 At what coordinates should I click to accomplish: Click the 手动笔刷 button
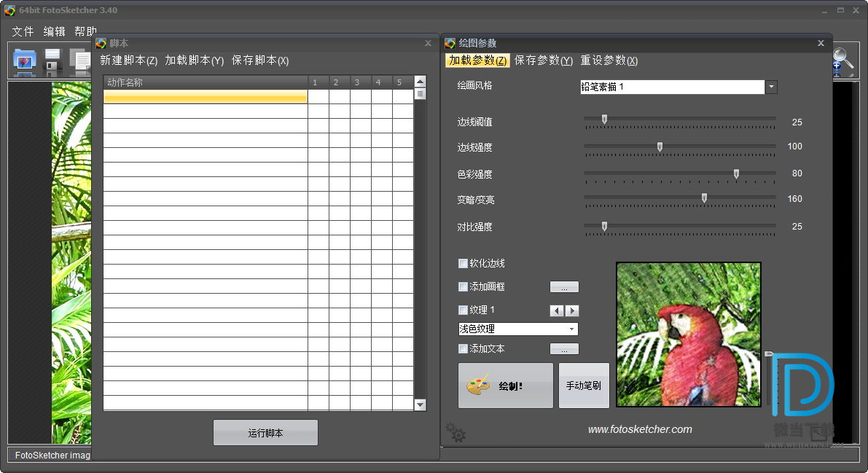583,386
